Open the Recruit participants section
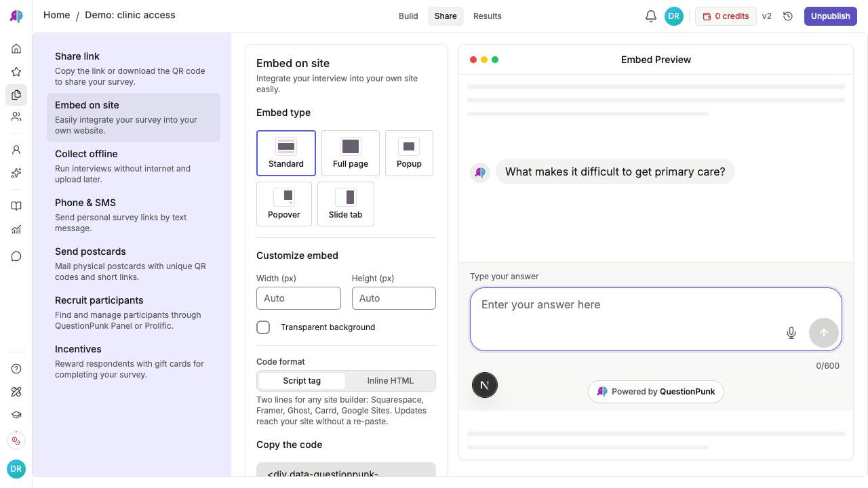Viewport: 868px width, 488px height. 134,312
